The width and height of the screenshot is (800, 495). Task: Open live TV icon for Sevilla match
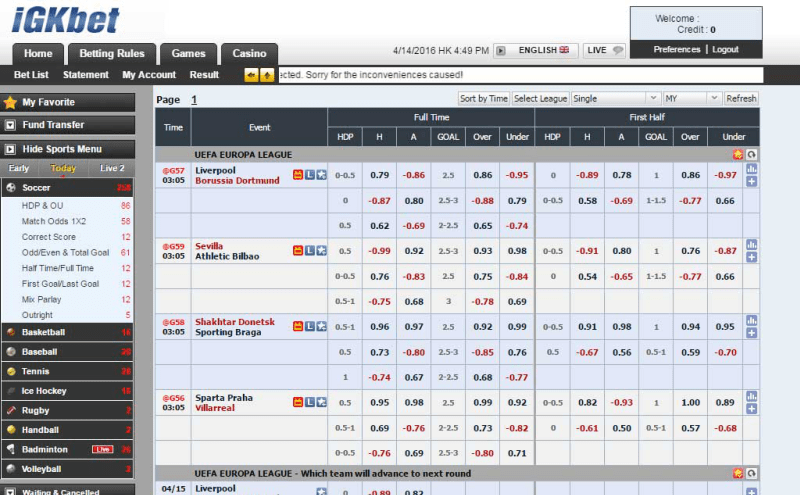(x=298, y=251)
